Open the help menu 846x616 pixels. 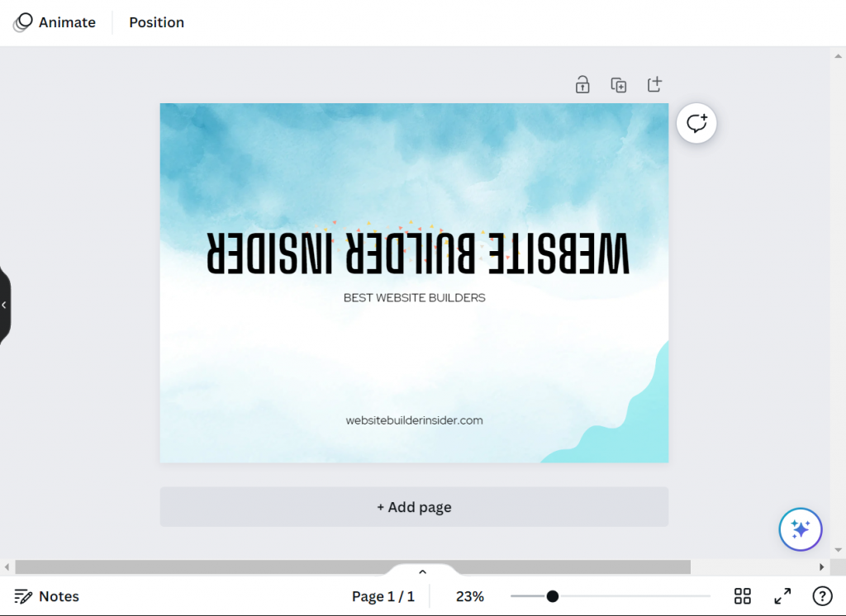pyautogui.click(x=822, y=595)
